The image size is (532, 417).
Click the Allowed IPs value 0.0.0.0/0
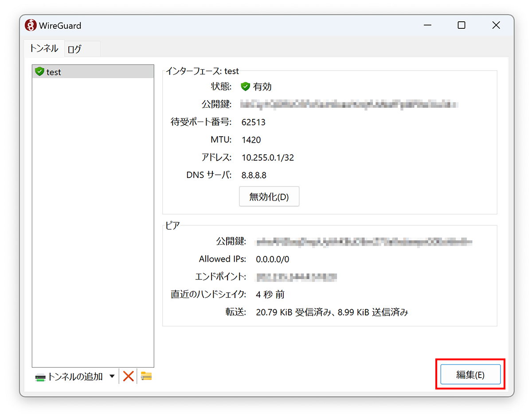pyautogui.click(x=272, y=259)
